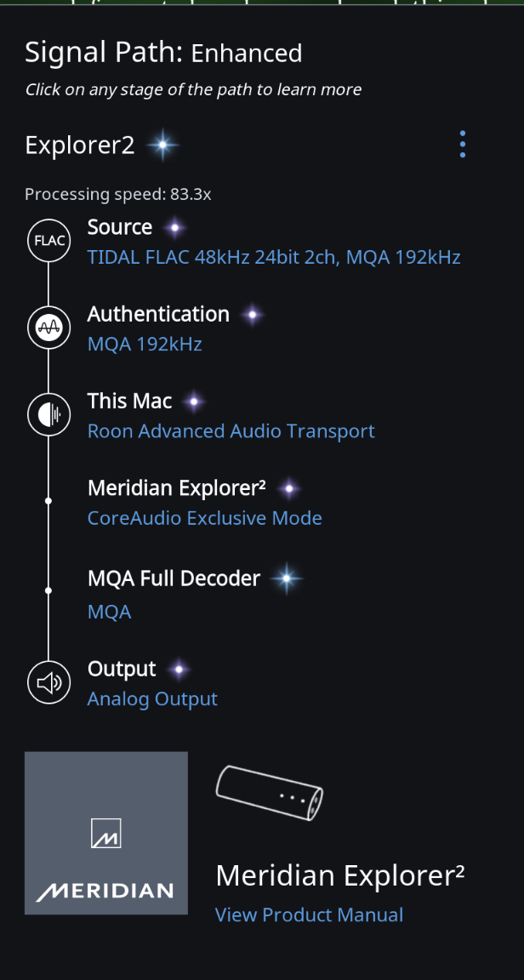The width and height of the screenshot is (524, 980).
Task: Click Analog Output stage link
Action: [152, 699]
